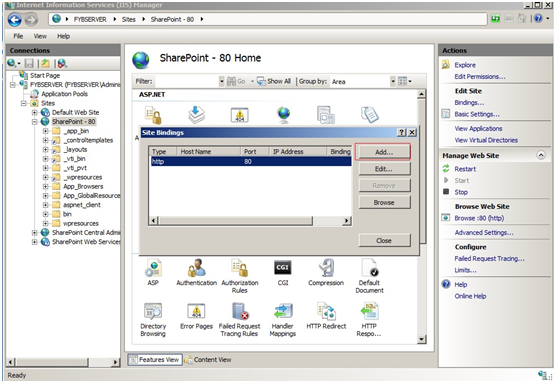Click the folder-up icon in Connections toolbar
Image resolution: width=557 pixels, height=383 pixels.
point(45,64)
